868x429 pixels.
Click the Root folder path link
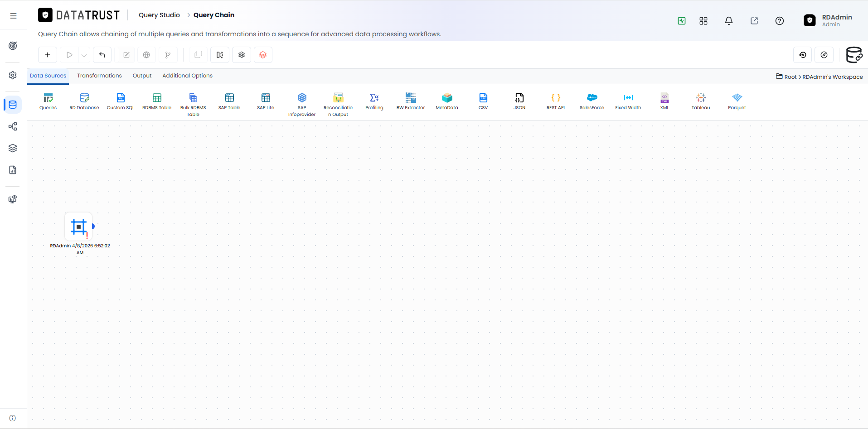790,77
